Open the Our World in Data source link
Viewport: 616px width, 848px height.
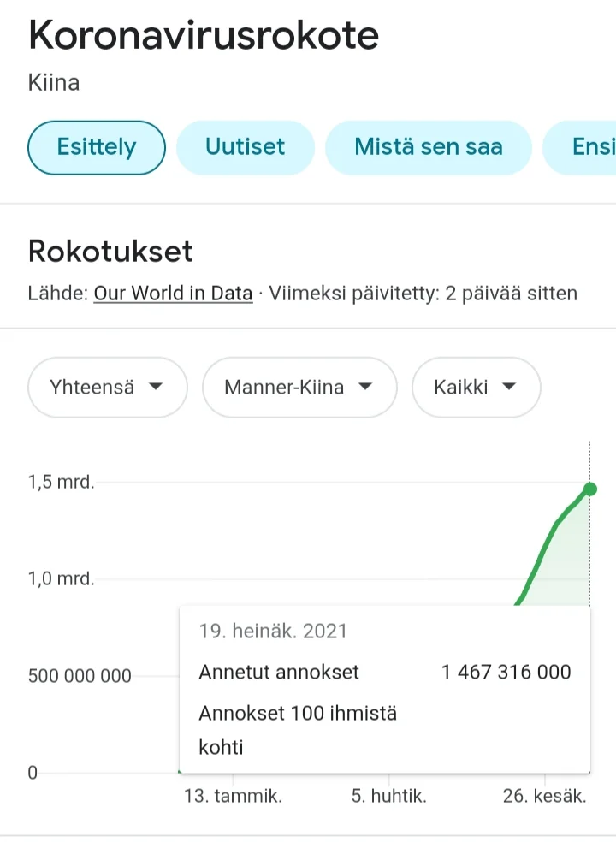click(173, 294)
